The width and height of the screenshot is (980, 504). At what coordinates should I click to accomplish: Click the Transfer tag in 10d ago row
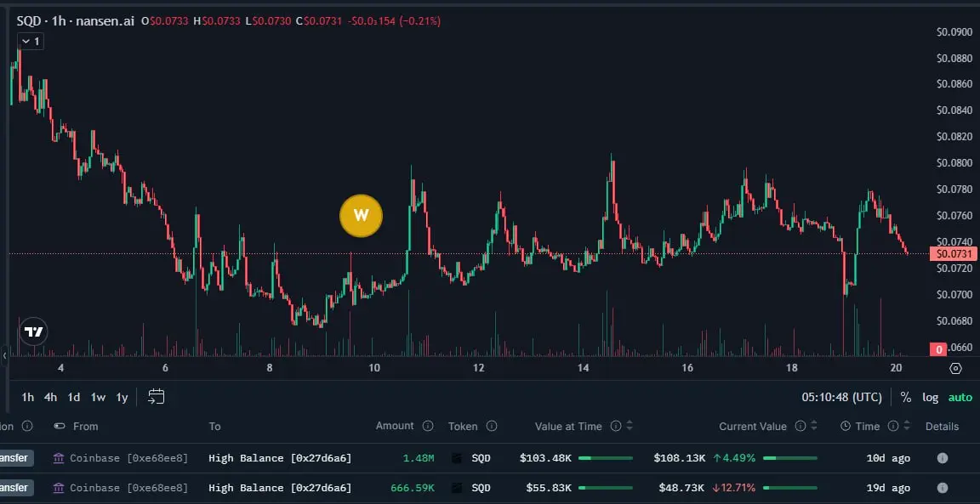click(16, 458)
